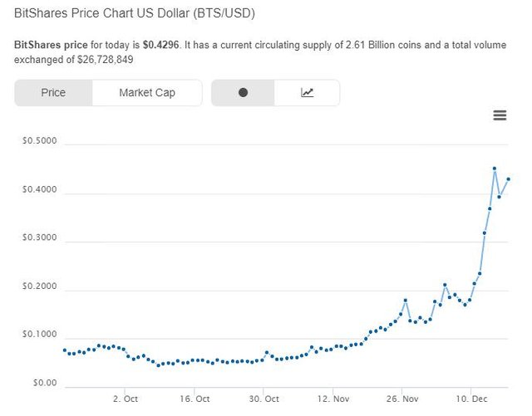This screenshot has width=532, height=416.
Task: Click the $0.00 y-axis label
Action: click(x=45, y=384)
